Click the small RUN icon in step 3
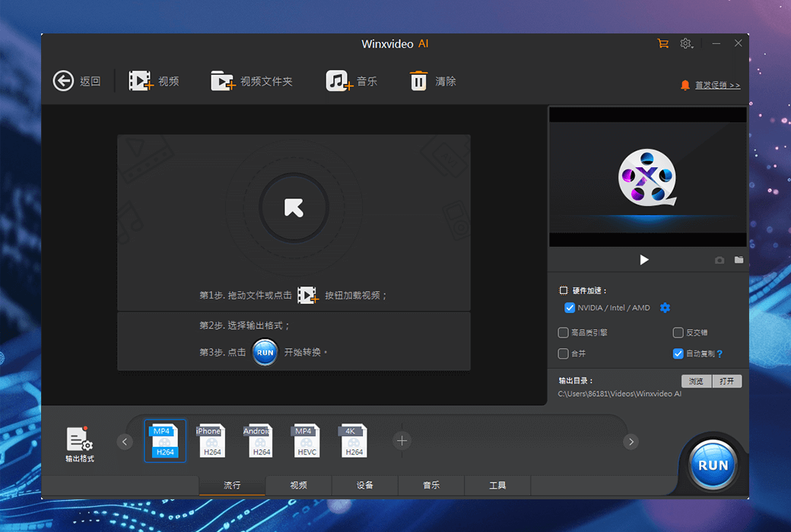This screenshot has height=532, width=791. point(265,352)
